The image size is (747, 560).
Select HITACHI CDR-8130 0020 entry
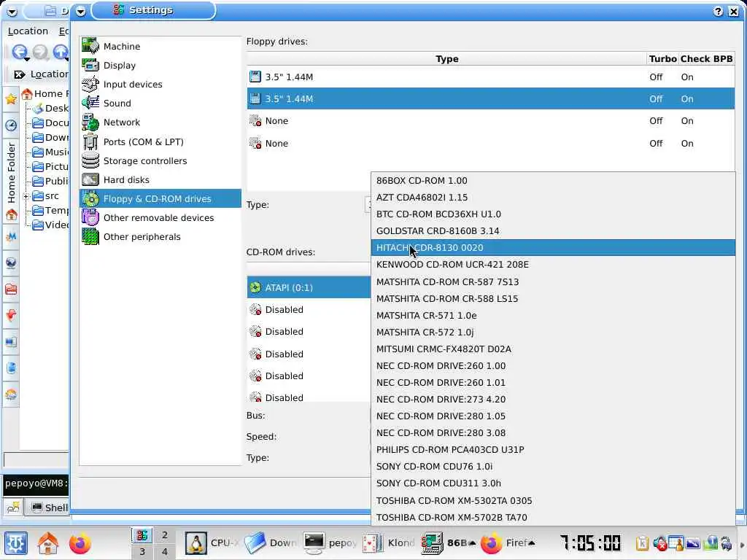click(x=553, y=248)
